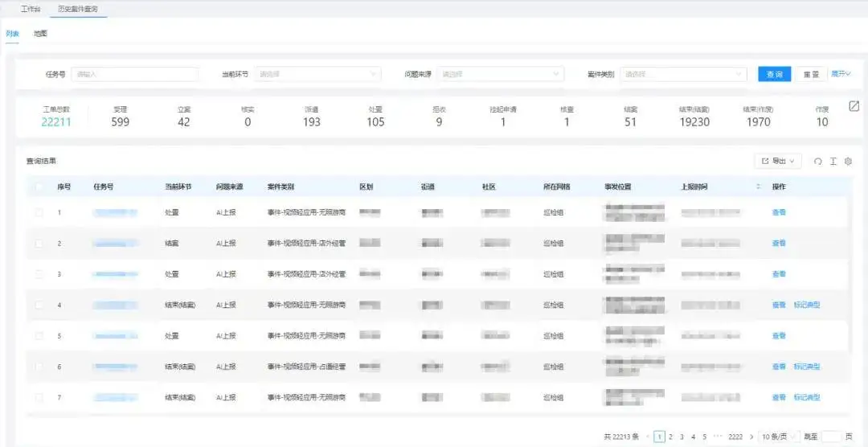Click the sort arrows on 上报时间 column
This screenshot has width=868, height=447.
click(758, 187)
